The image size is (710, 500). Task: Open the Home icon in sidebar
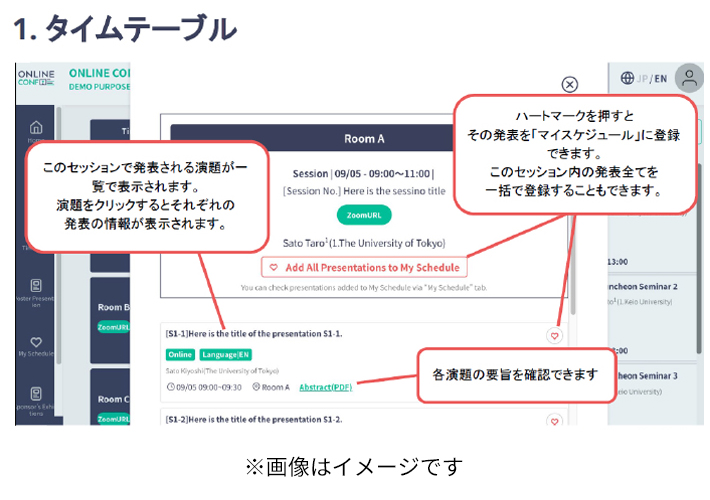click(x=36, y=128)
